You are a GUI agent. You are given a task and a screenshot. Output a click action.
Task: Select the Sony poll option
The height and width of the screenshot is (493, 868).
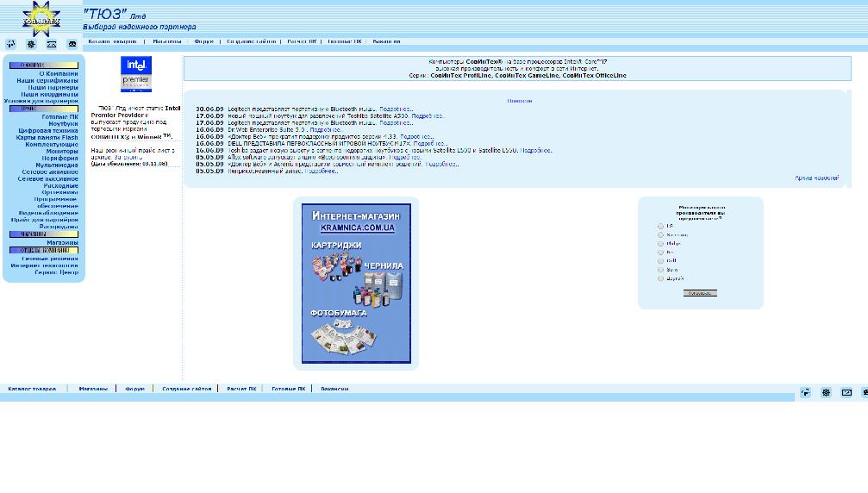(660, 270)
